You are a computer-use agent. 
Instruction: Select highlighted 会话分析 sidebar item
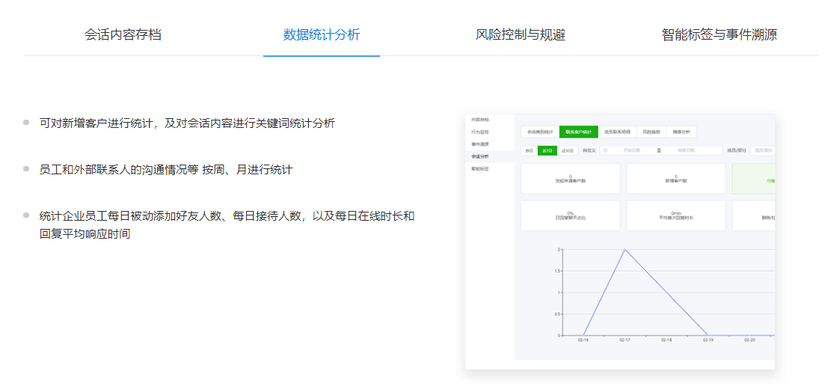click(x=490, y=157)
